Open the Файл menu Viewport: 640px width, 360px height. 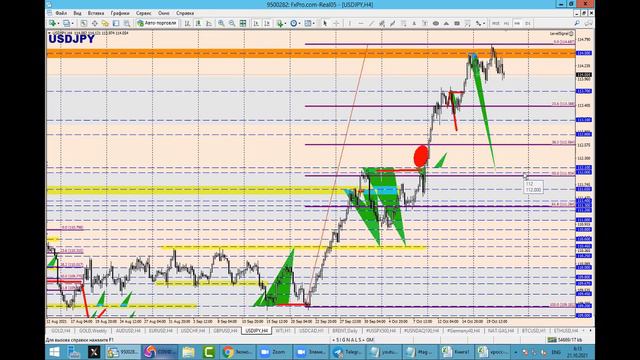pos(61,13)
